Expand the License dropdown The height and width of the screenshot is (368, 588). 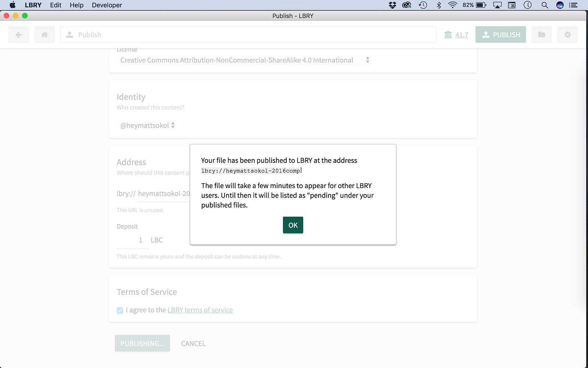point(244,60)
